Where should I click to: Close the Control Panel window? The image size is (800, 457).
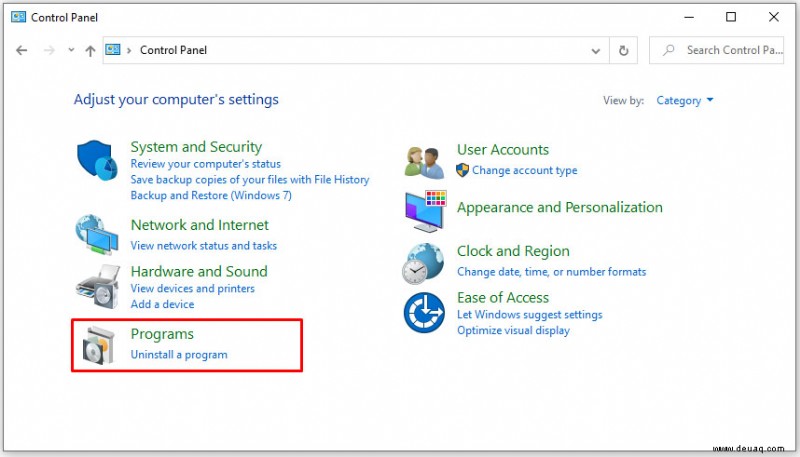773,17
